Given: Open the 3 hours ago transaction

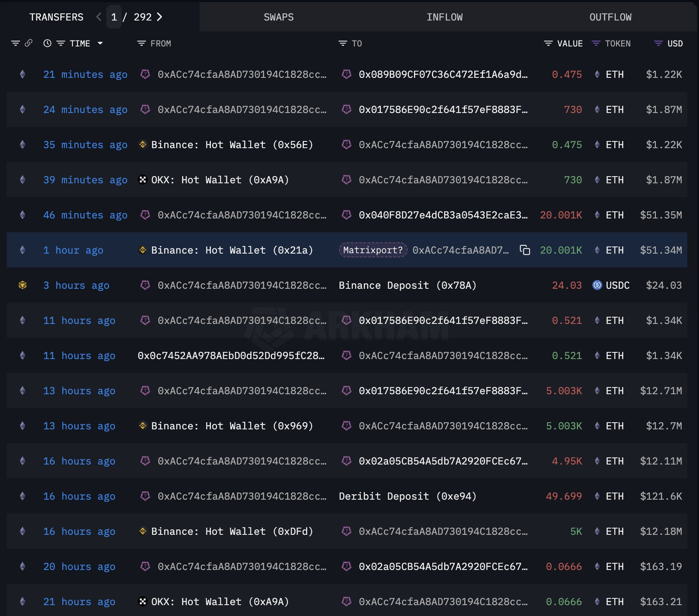Looking at the screenshot, I should click(76, 285).
